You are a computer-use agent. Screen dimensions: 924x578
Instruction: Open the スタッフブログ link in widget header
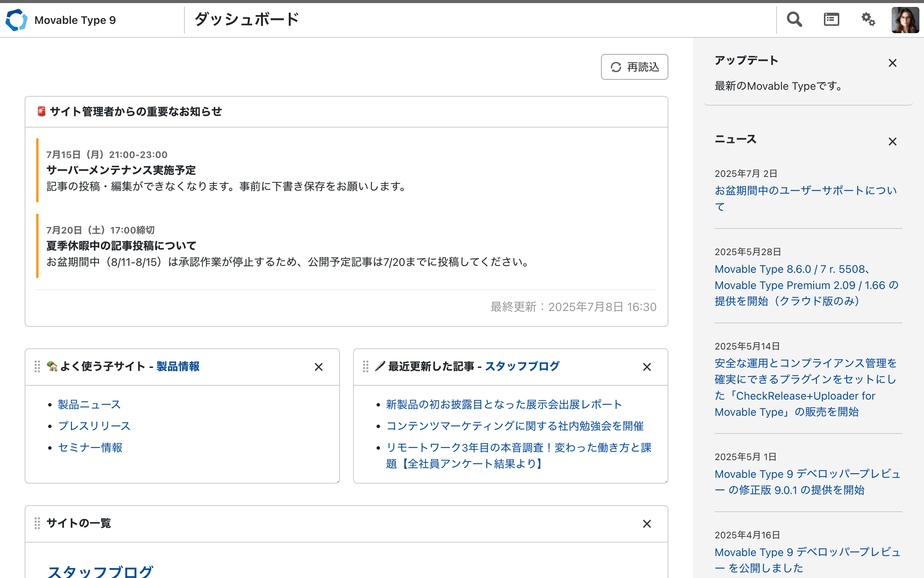[523, 366]
